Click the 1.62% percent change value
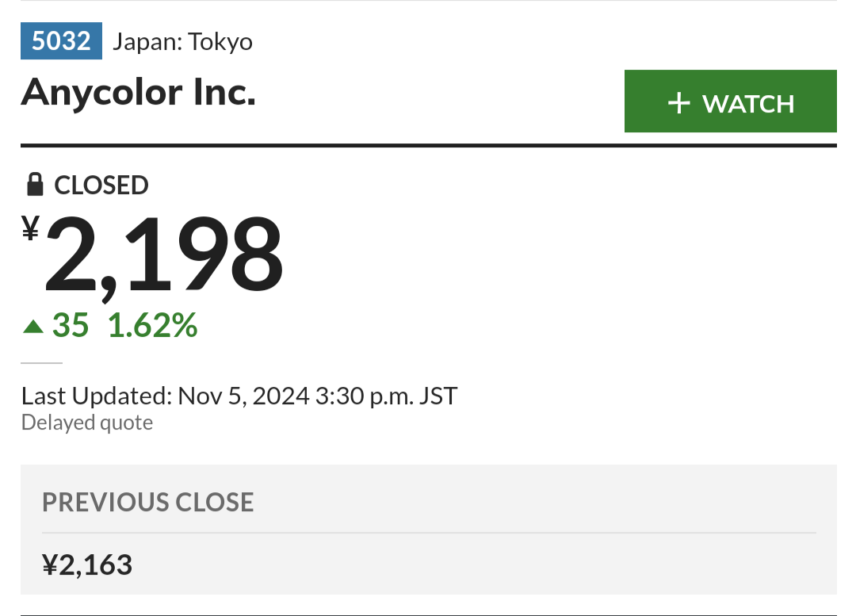Image resolution: width=856 pixels, height=616 pixels. pyautogui.click(x=152, y=326)
